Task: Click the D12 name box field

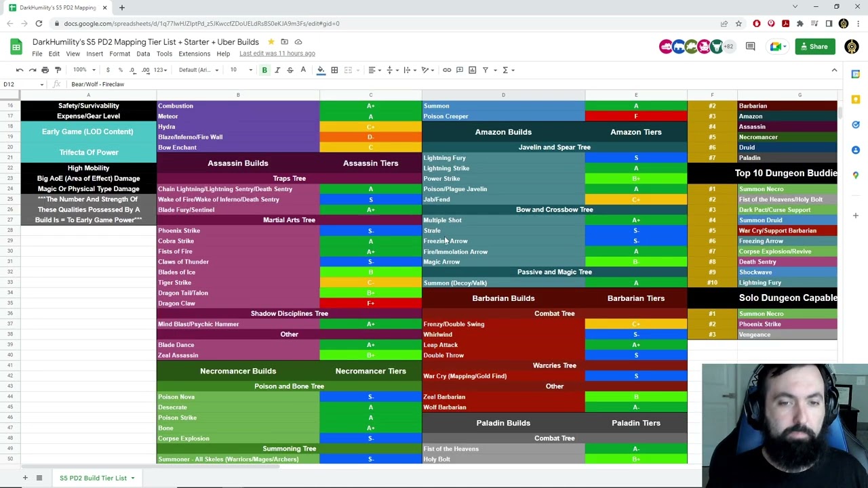Action: point(22,84)
